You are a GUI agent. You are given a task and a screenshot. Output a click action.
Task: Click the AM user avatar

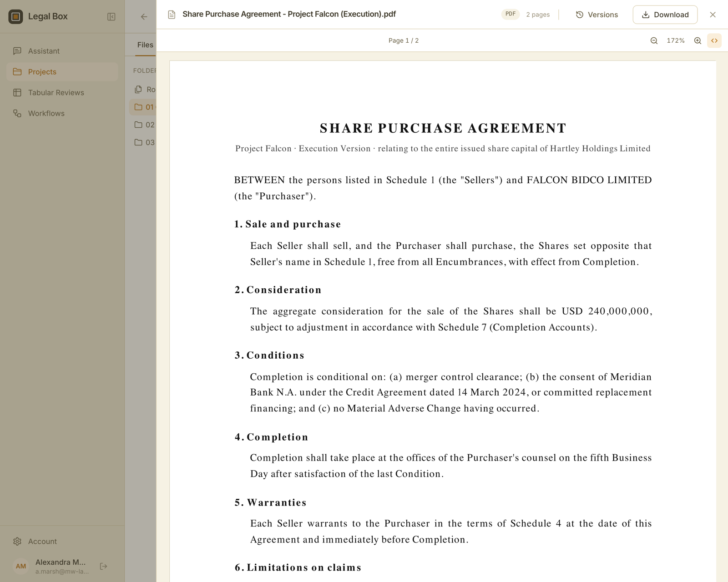tap(21, 566)
